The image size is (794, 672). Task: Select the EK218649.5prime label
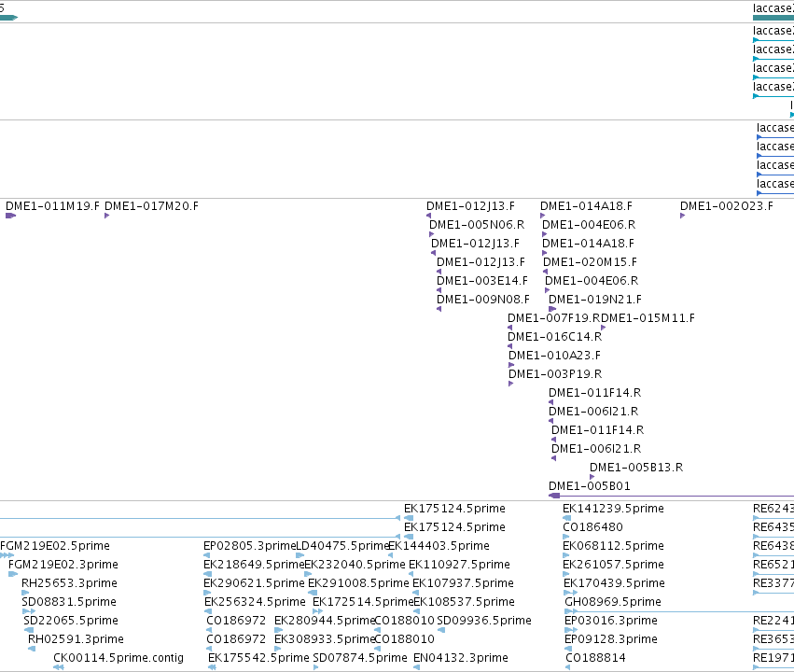click(254, 565)
